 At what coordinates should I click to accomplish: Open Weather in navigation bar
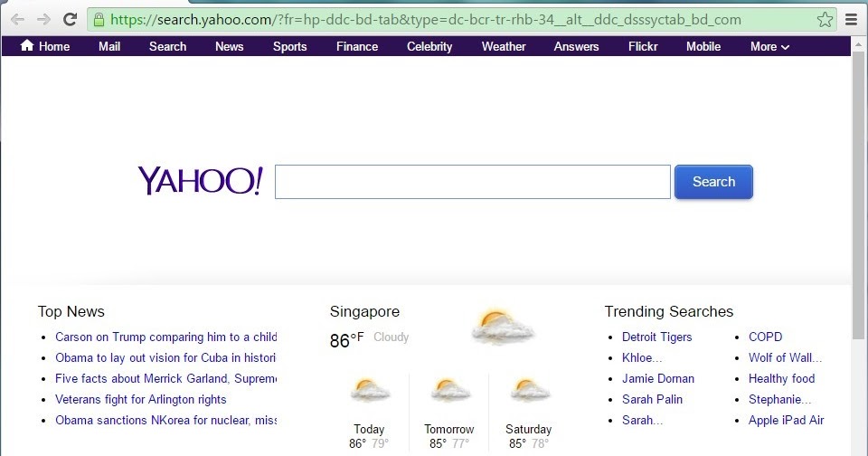pyautogui.click(x=504, y=46)
